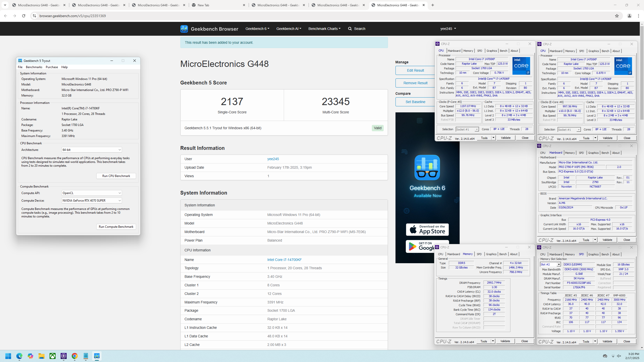
Task: Open Chrome three-dot menu
Action: click(638, 16)
